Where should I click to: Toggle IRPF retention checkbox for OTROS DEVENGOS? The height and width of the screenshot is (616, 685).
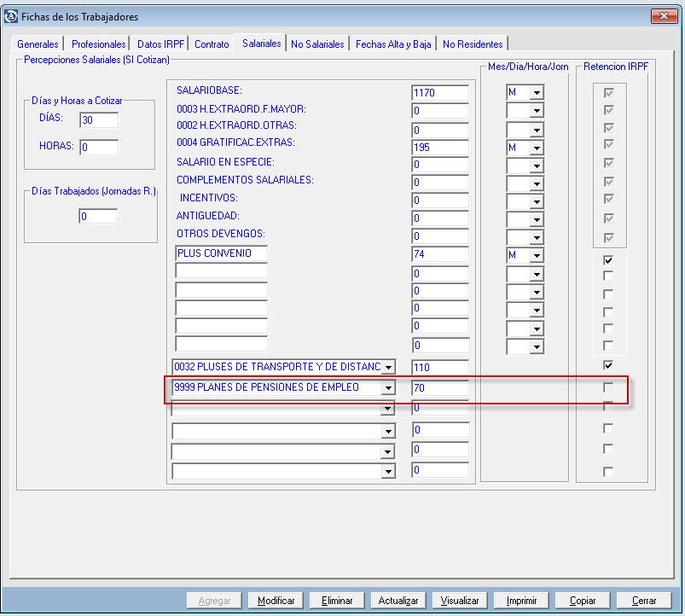[x=608, y=238]
